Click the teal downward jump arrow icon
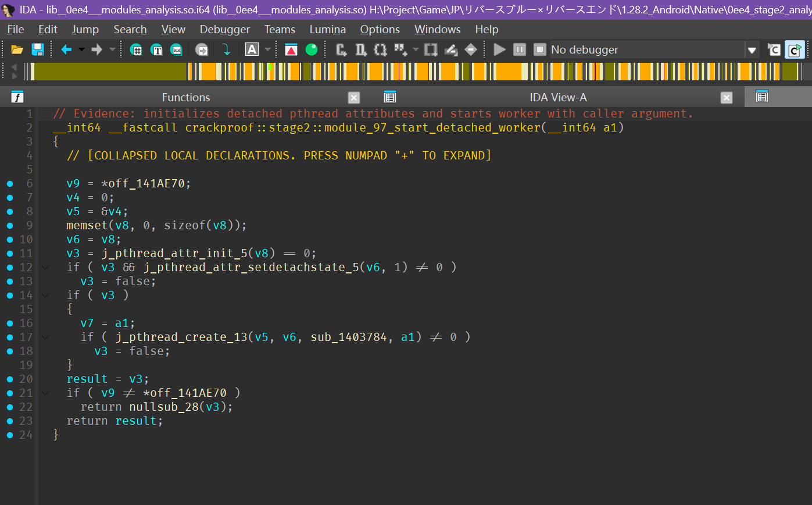Screen dimensions: 812x505 coord(227,50)
